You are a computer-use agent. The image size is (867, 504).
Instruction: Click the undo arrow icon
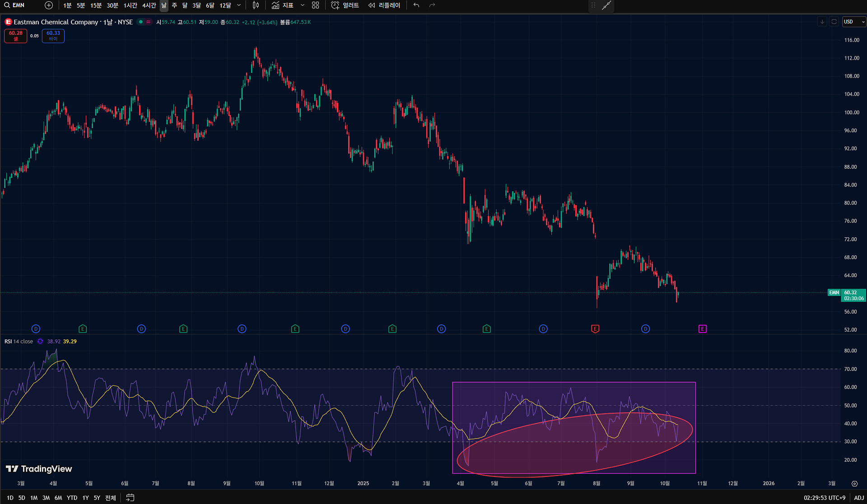click(416, 5)
